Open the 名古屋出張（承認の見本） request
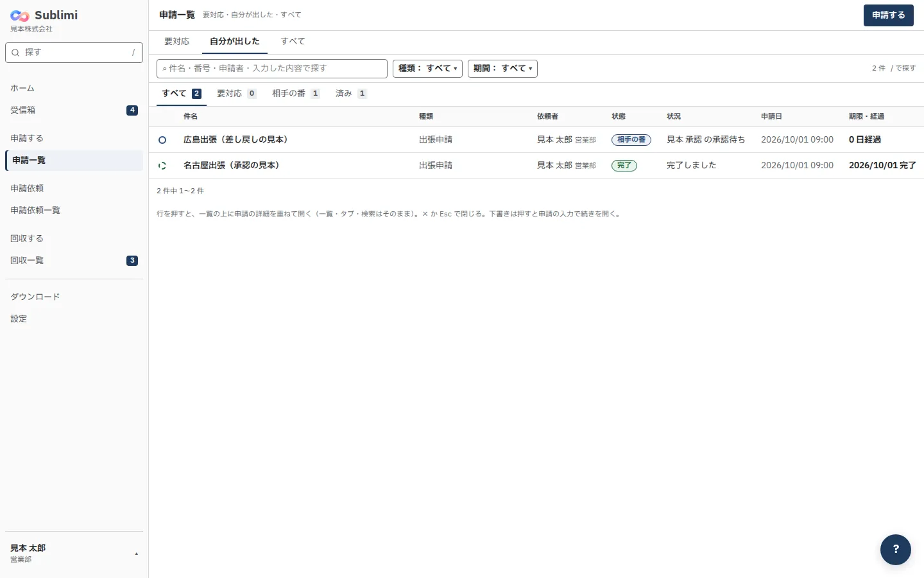This screenshot has width=924, height=578. coord(232,166)
